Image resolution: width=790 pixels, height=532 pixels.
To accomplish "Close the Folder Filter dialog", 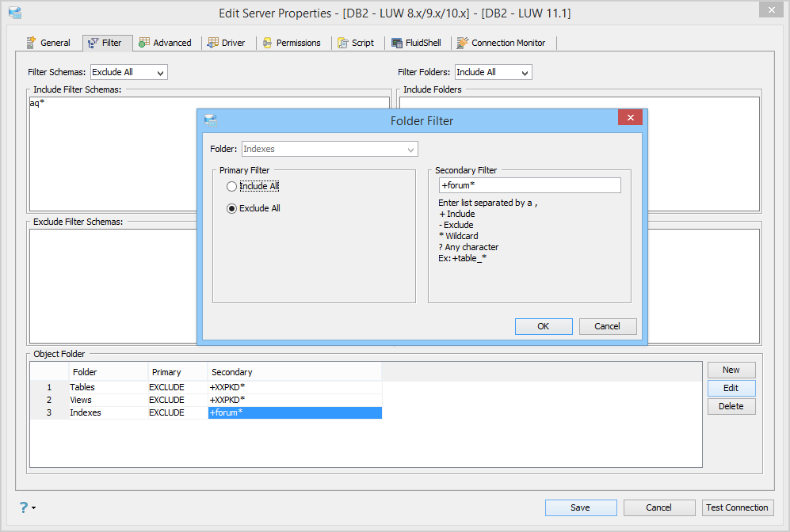I will pos(630,117).
